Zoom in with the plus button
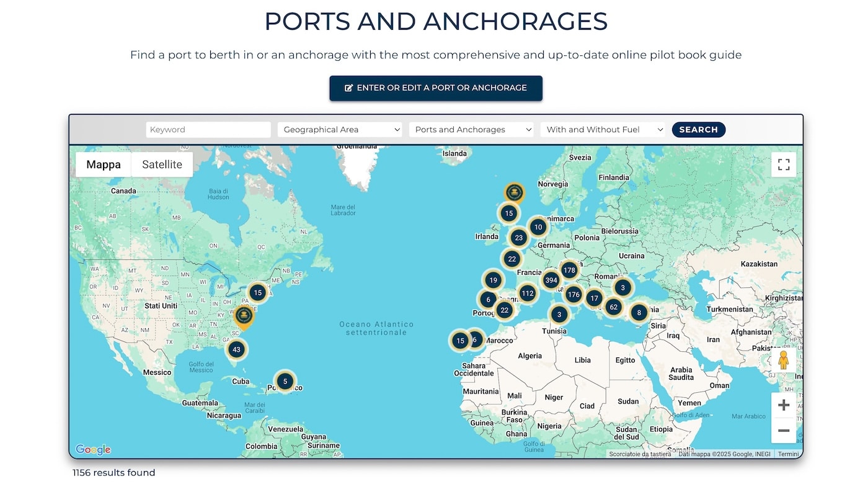This screenshot has height=489, width=868. click(x=784, y=405)
